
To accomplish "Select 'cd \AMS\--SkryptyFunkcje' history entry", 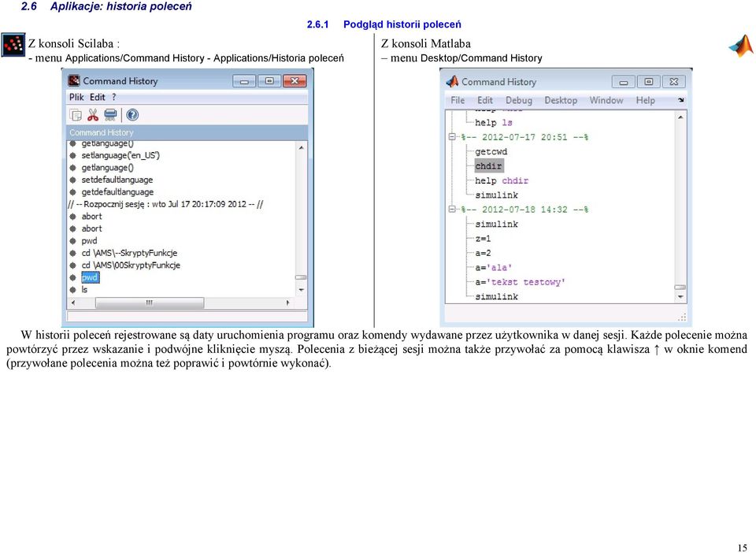I will coord(129,253).
